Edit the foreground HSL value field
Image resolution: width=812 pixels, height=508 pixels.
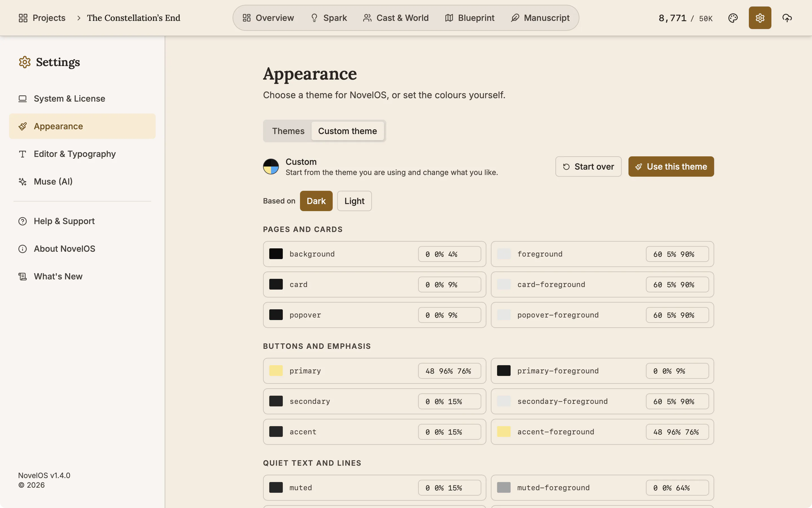pos(677,254)
